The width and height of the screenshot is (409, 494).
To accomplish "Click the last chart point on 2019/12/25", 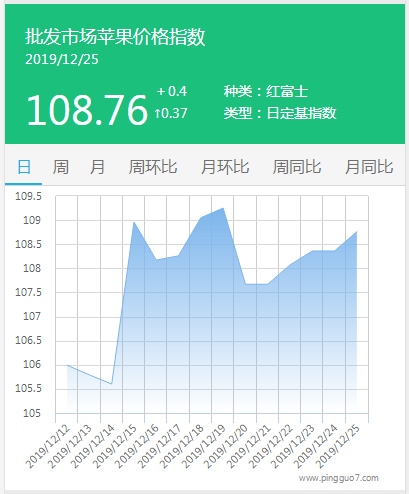I will 357,232.
